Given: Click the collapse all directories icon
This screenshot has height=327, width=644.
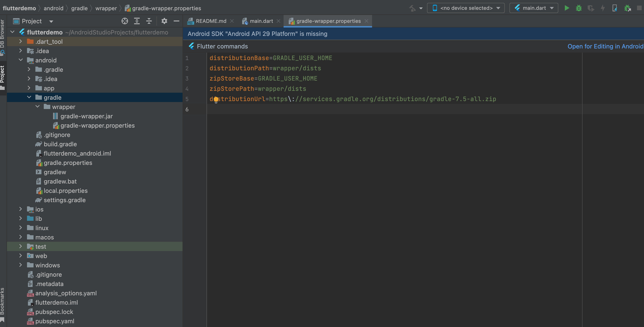Looking at the screenshot, I should coord(149,20).
